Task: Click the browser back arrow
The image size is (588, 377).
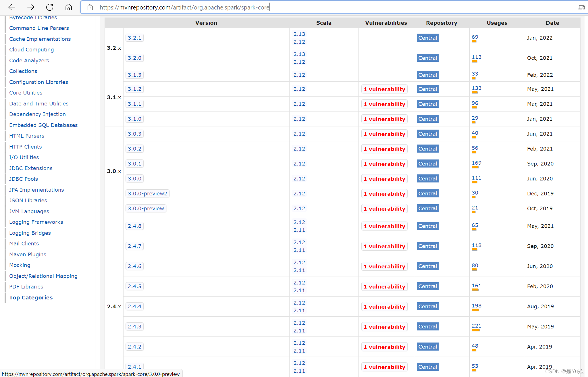Action: pos(12,7)
